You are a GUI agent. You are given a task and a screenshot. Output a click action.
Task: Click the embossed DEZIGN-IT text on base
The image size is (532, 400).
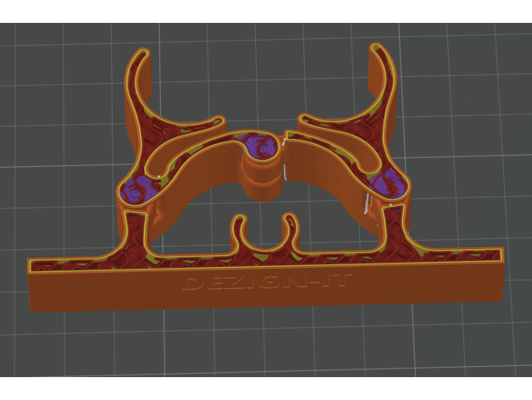click(269, 281)
